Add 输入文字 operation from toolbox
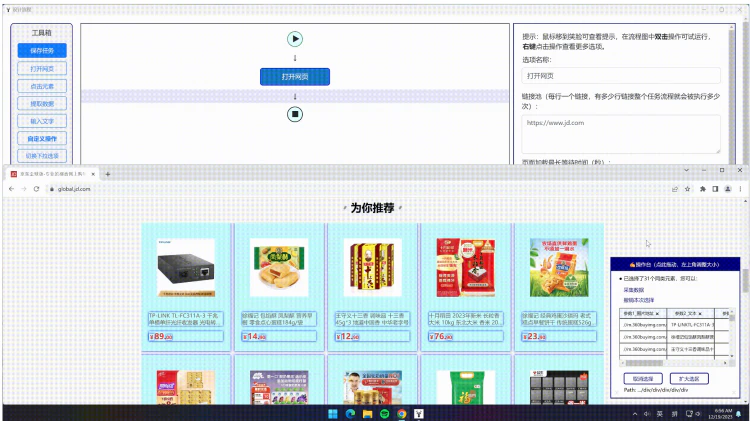Image resolution: width=750 pixels, height=421 pixels. point(42,121)
